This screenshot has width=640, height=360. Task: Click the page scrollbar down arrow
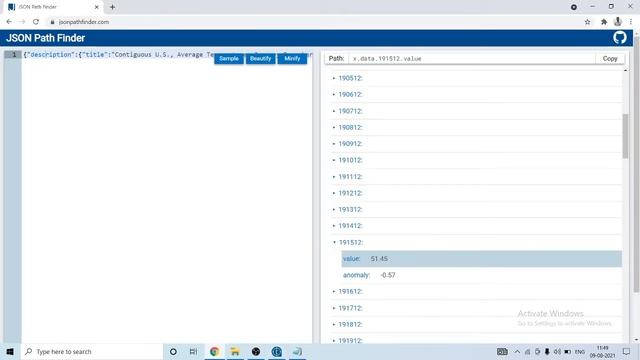(636, 340)
